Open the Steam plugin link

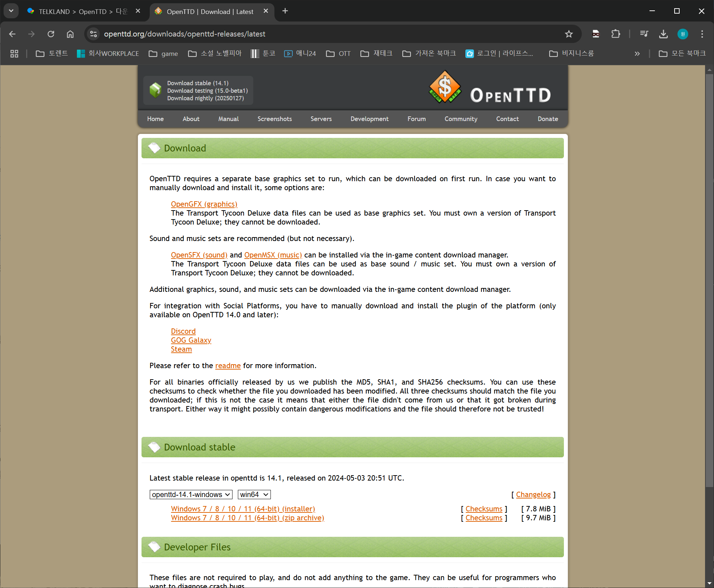181,349
